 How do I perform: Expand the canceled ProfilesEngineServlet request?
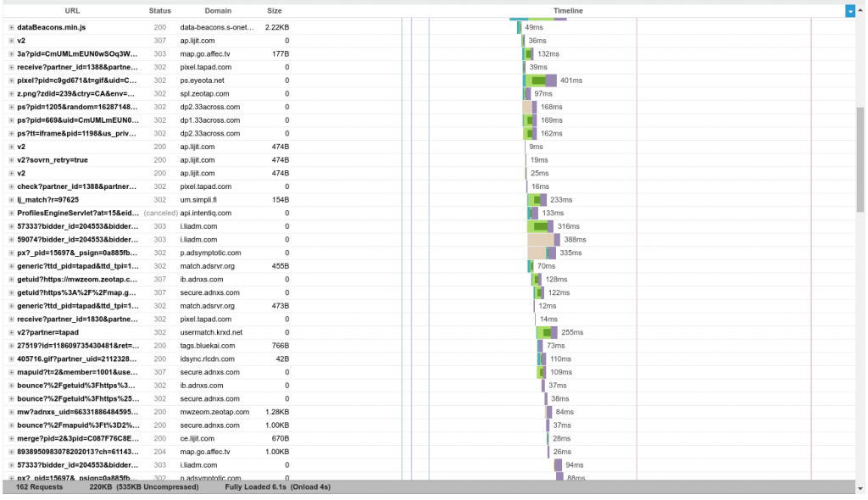(11, 213)
